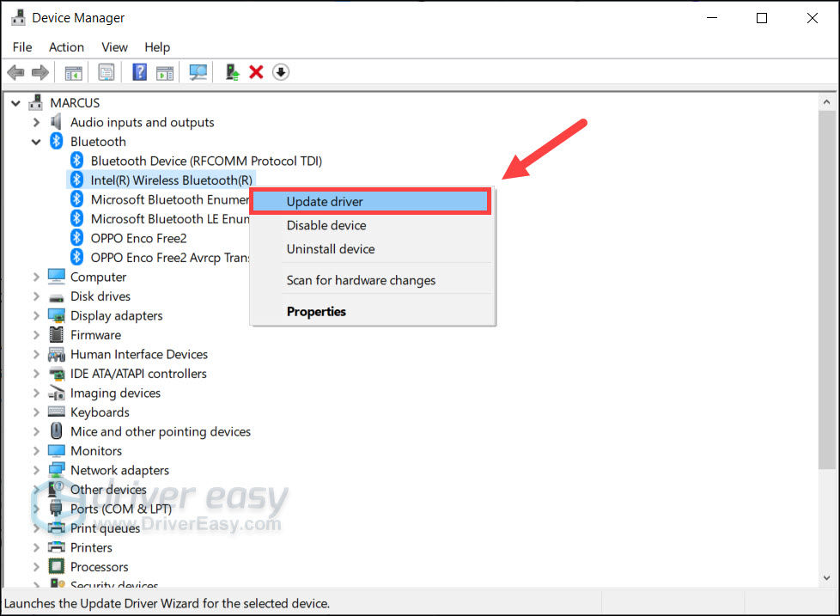Open the View menu
The image size is (840, 616).
tap(114, 47)
